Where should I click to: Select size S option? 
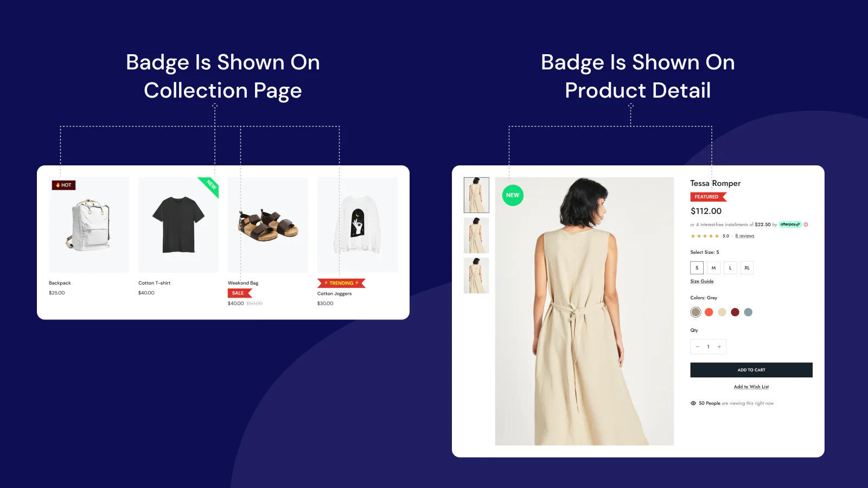pos(697,268)
